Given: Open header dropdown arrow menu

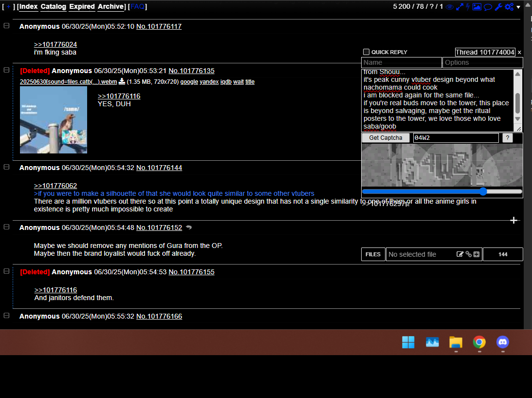Looking at the screenshot, I should tap(518, 7).
